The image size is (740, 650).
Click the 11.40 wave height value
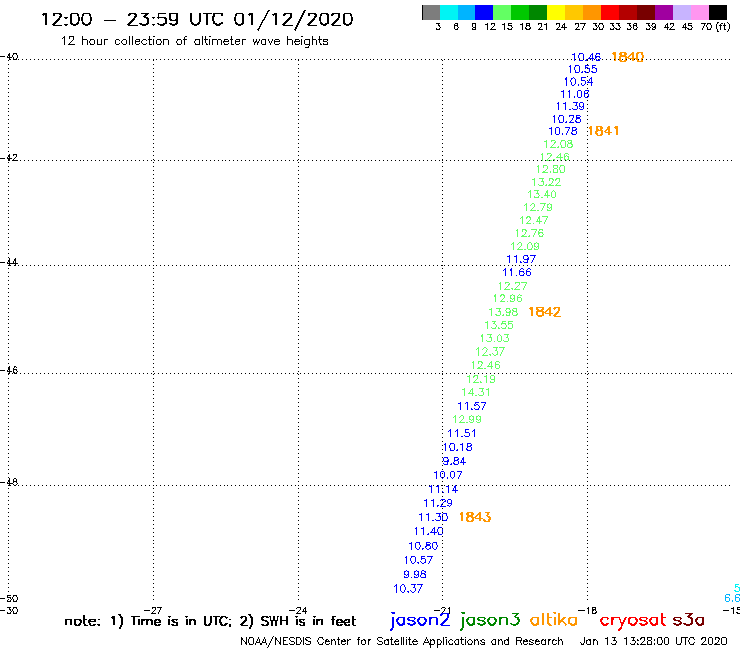pos(429,532)
